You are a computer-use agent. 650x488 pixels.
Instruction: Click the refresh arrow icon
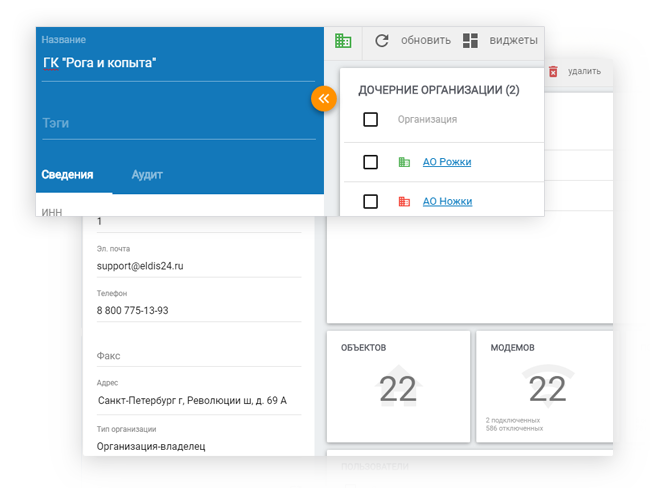point(381,41)
